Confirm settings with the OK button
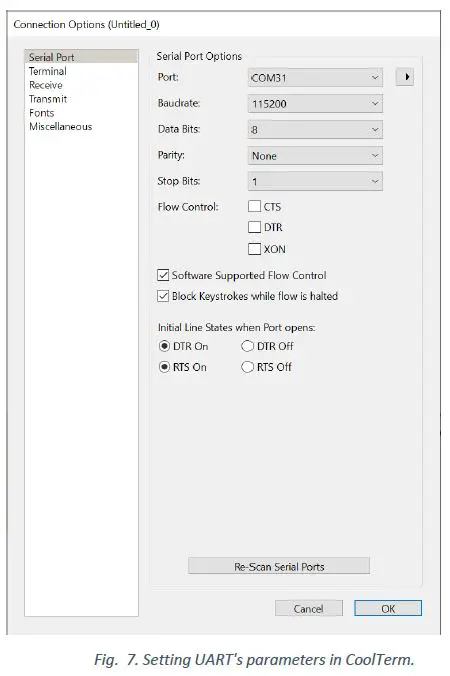This screenshot has height=676, width=450. [x=388, y=608]
